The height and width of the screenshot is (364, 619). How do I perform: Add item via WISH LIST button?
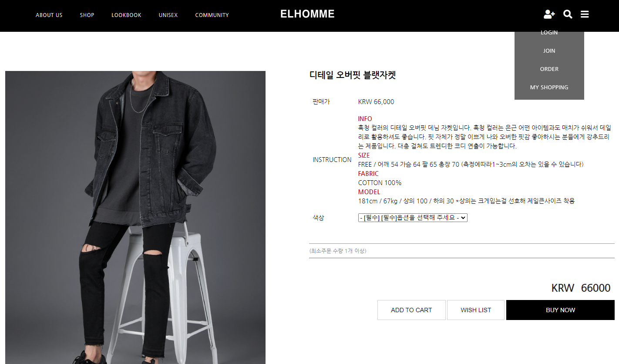point(476,310)
